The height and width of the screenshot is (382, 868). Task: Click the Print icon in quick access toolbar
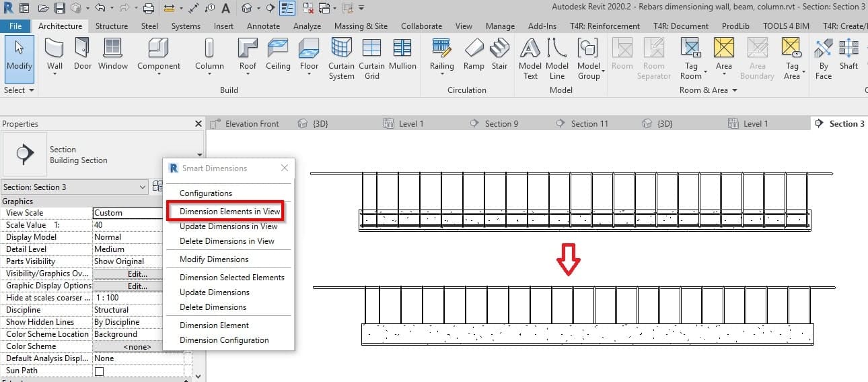[x=149, y=8]
